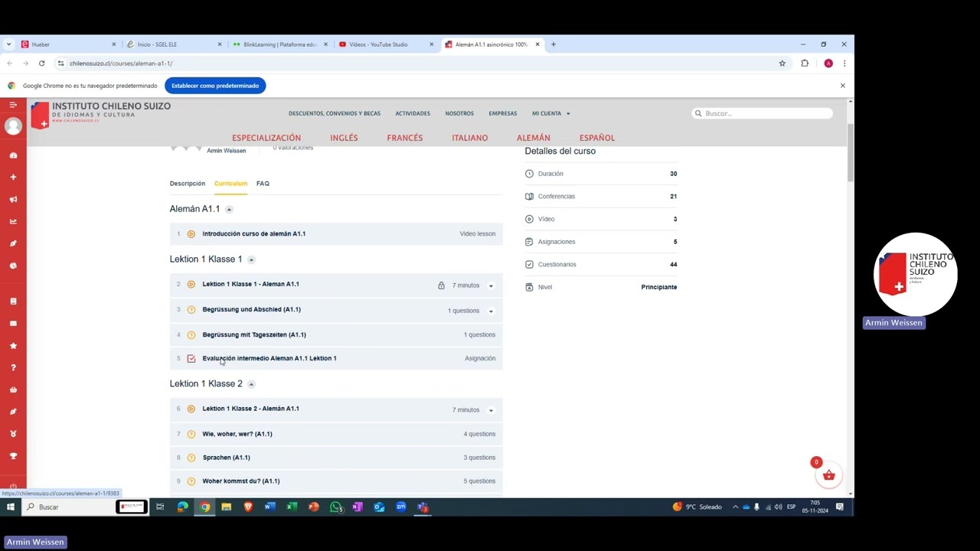Open WhatsApp from the taskbar

click(335, 507)
